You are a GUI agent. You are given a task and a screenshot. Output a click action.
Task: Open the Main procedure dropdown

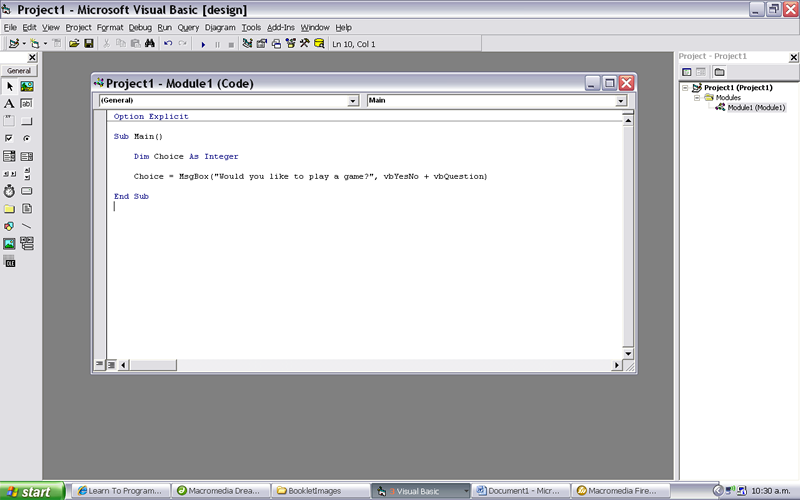621,101
